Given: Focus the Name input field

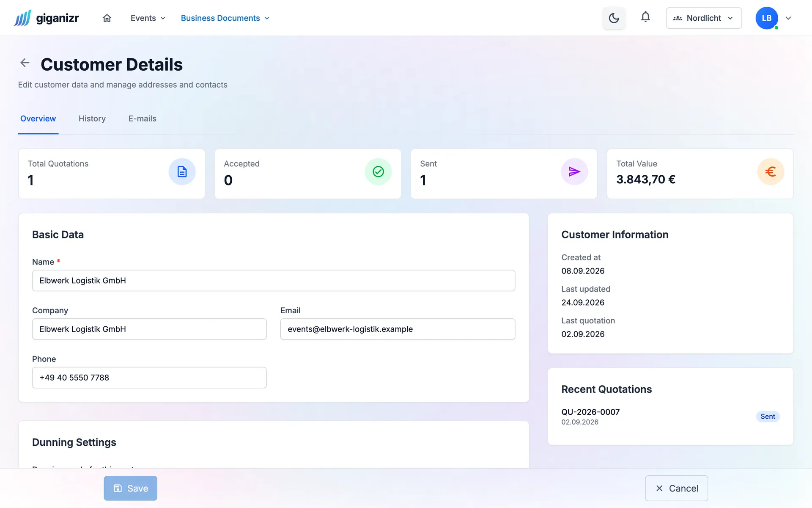Looking at the screenshot, I should point(274,281).
